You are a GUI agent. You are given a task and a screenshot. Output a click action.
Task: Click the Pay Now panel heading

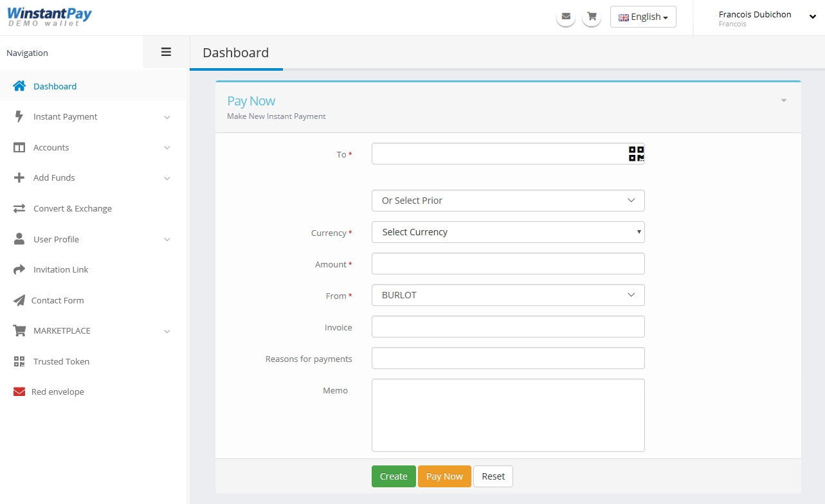pyautogui.click(x=251, y=101)
